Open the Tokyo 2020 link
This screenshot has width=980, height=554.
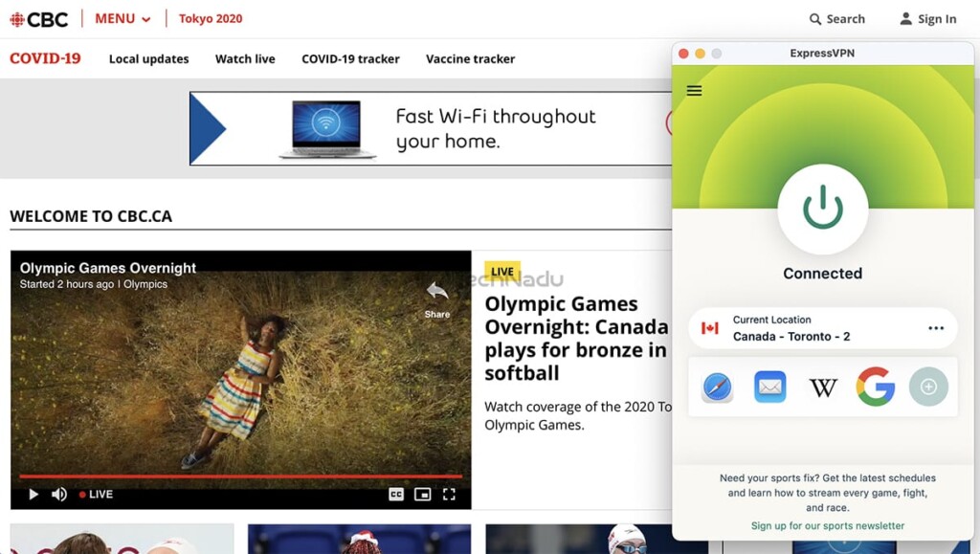click(211, 19)
